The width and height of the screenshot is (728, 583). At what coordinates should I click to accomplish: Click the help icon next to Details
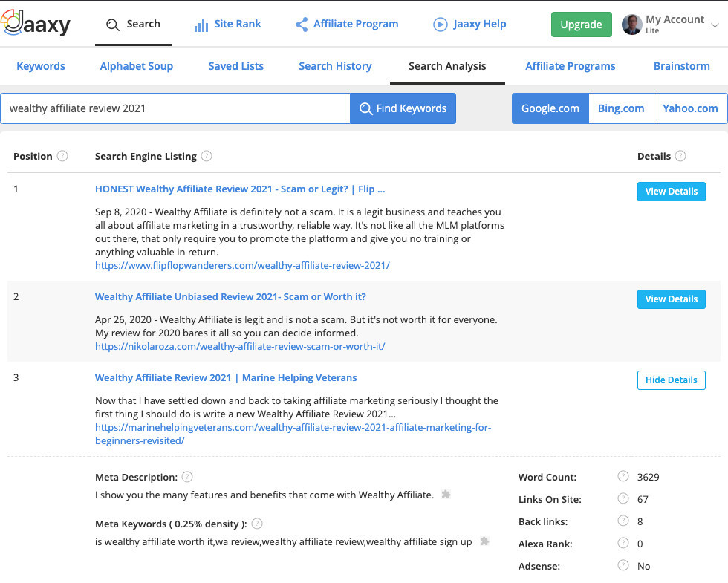(x=680, y=156)
